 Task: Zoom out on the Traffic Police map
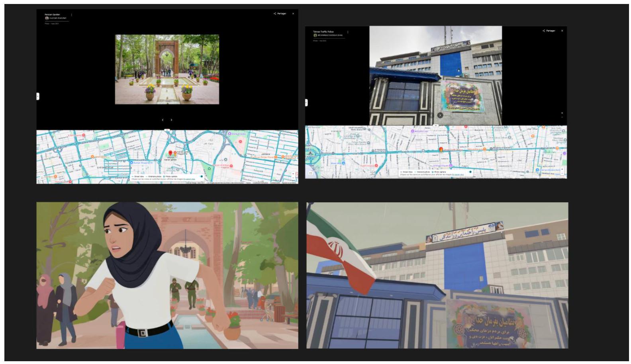562,173
